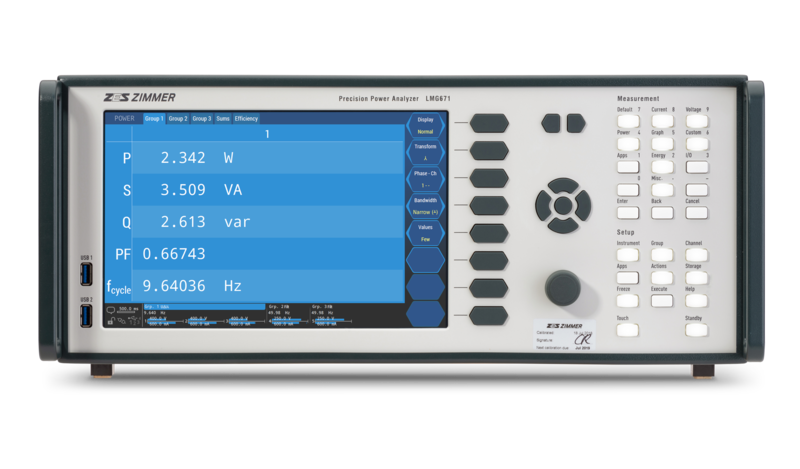Open the Display Normal softkey on screen

pos(425,124)
